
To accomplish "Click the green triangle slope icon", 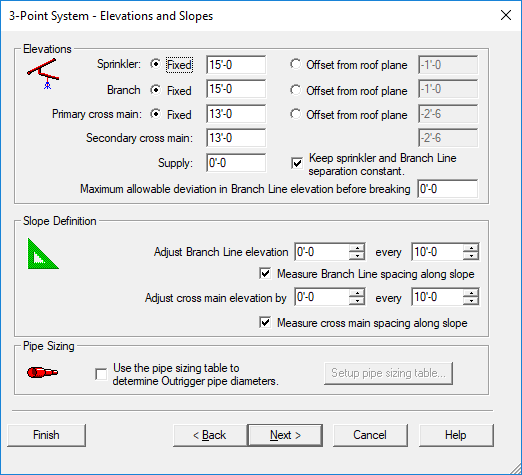I will click(43, 254).
